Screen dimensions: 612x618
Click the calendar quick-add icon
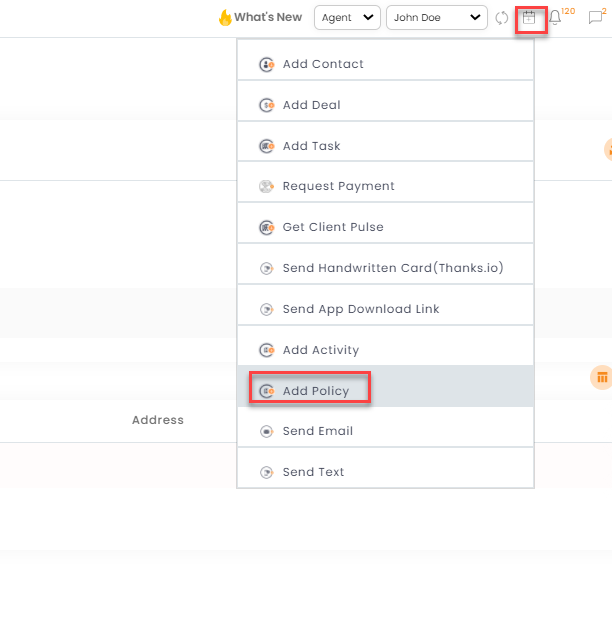[x=529, y=18]
